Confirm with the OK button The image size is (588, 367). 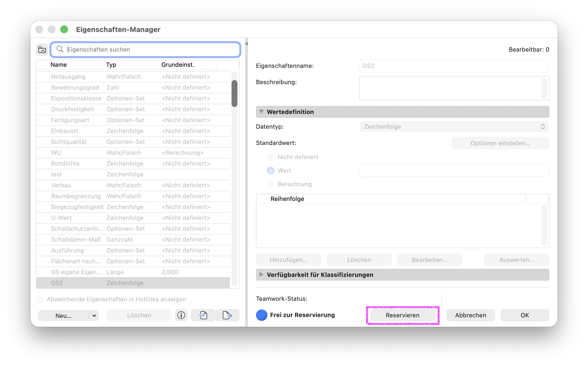coord(525,315)
